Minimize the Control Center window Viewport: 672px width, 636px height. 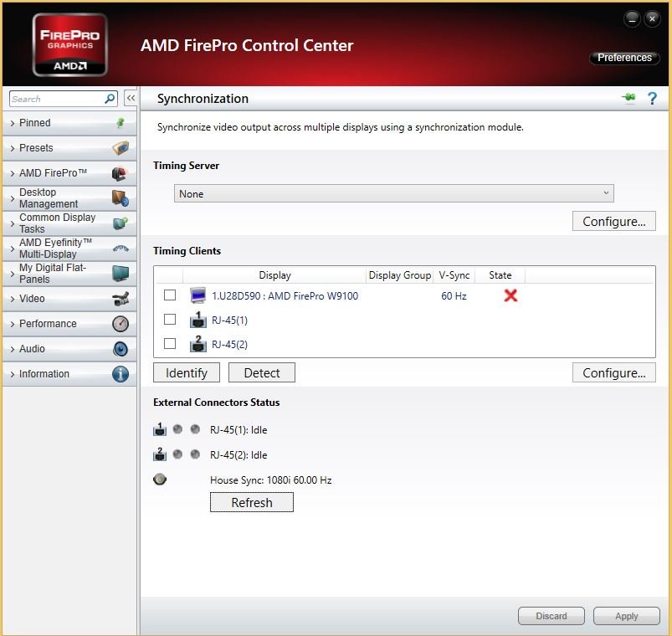pyautogui.click(x=632, y=19)
